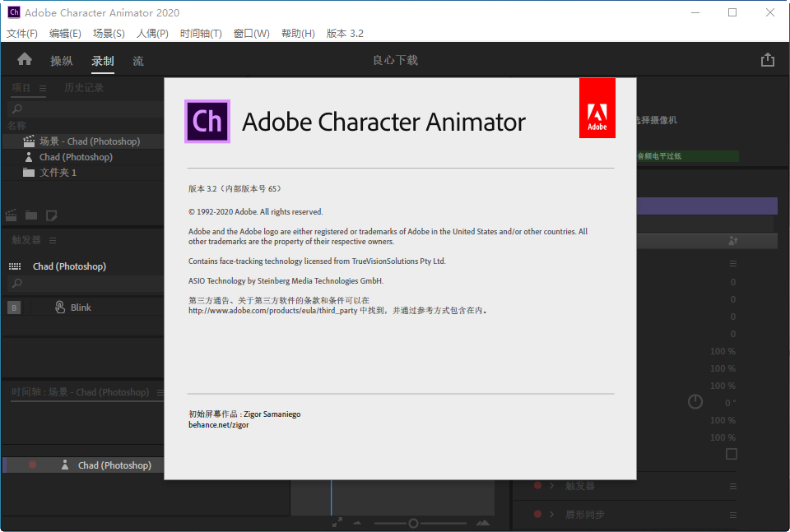This screenshot has height=532, width=790.
Task: Click the Blink trigger hand icon
Action: coord(59,307)
